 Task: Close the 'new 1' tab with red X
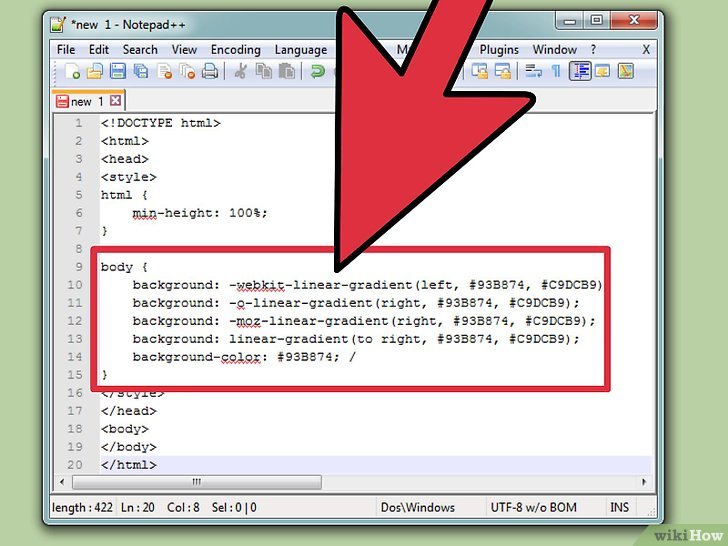coord(115,101)
